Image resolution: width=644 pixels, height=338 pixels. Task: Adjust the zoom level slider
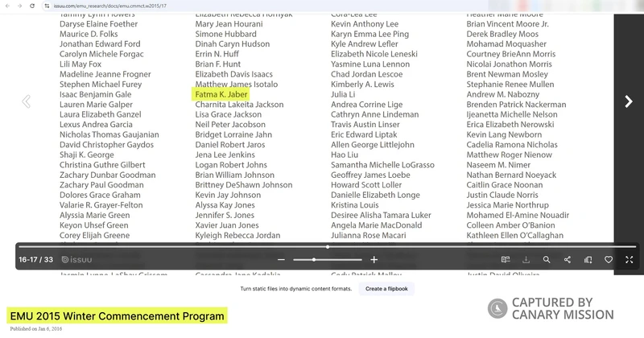[x=328, y=260]
